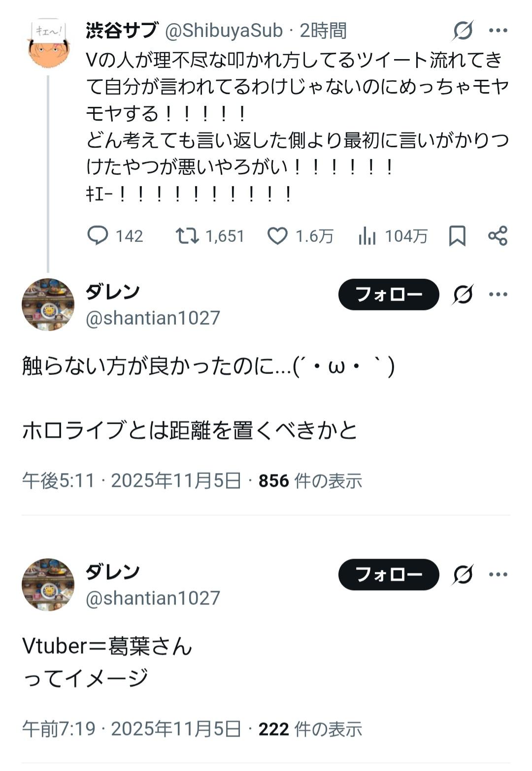
Task: Follow ダレン from the Vtuber＝葛葉さん tweet
Action: pos(389,574)
